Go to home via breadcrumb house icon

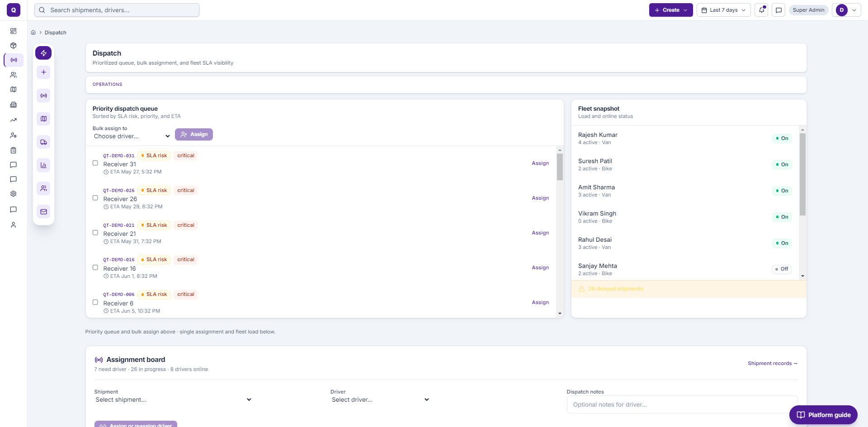(33, 33)
